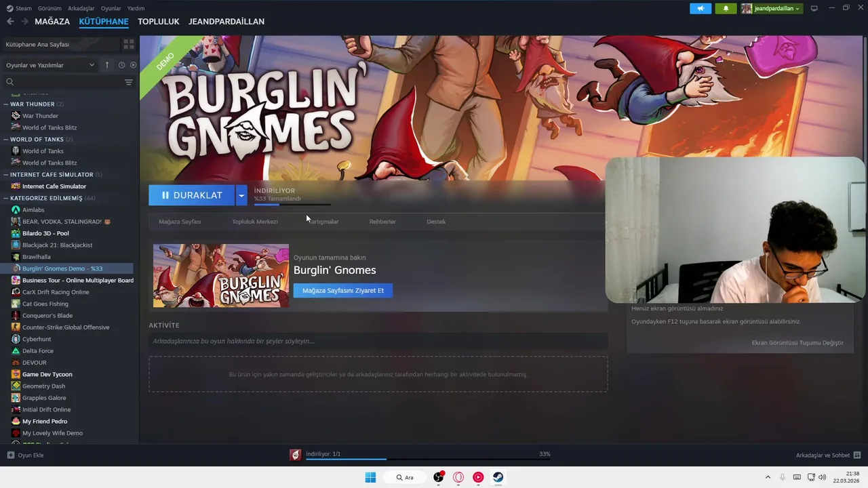Click the sort direction up-arrow icon
The image size is (868, 488).
pos(106,65)
